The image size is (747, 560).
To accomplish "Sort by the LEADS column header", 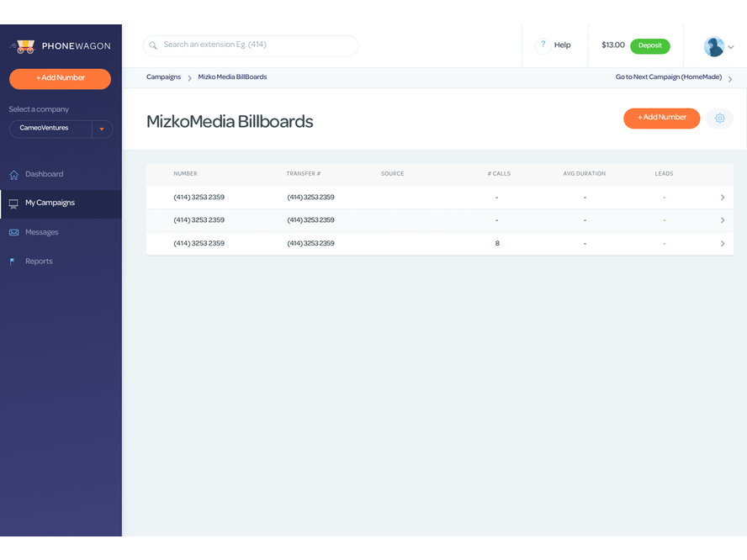I will point(664,174).
